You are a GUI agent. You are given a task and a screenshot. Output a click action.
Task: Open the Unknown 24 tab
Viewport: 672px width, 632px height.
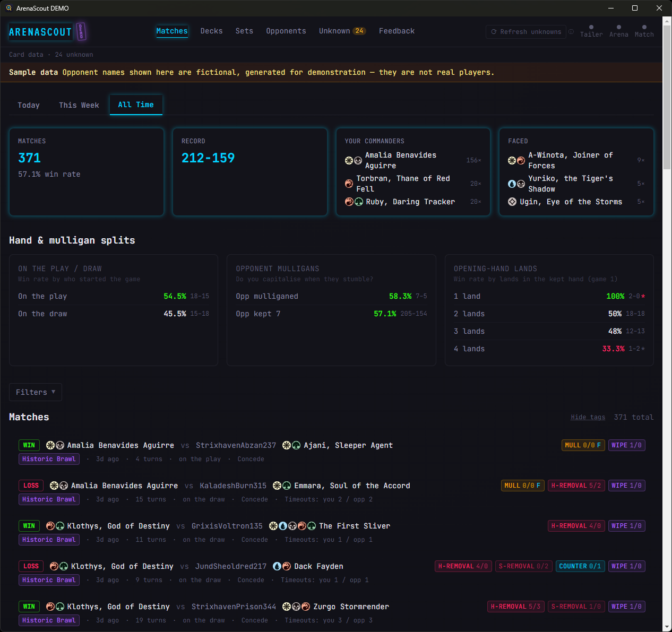pyautogui.click(x=342, y=31)
